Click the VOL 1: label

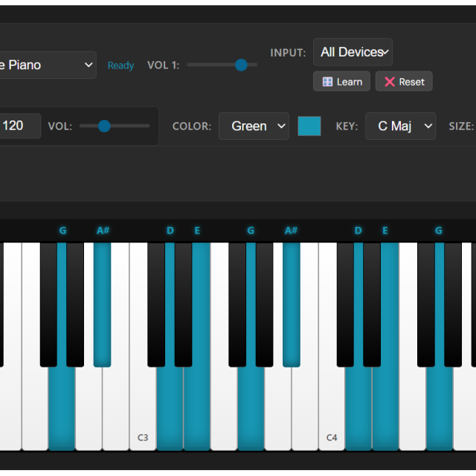coord(164,65)
